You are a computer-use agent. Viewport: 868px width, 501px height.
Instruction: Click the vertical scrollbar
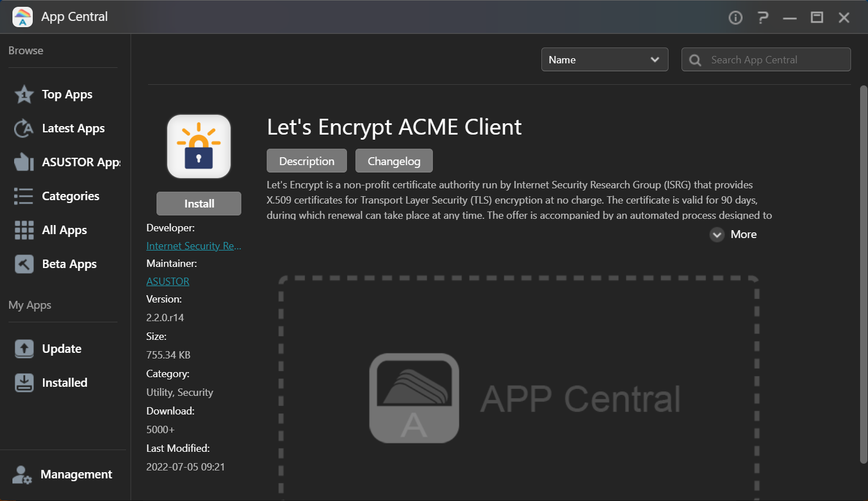pos(863,274)
